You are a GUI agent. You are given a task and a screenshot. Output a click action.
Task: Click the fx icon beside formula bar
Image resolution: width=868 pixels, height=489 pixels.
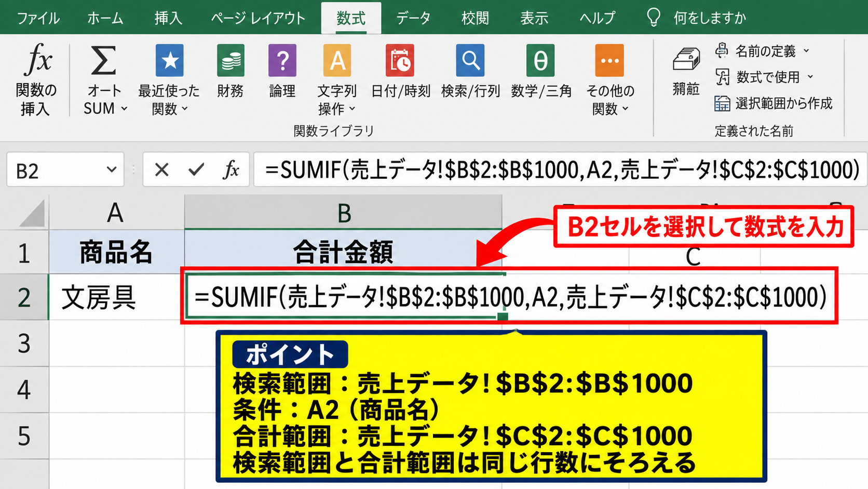(231, 169)
